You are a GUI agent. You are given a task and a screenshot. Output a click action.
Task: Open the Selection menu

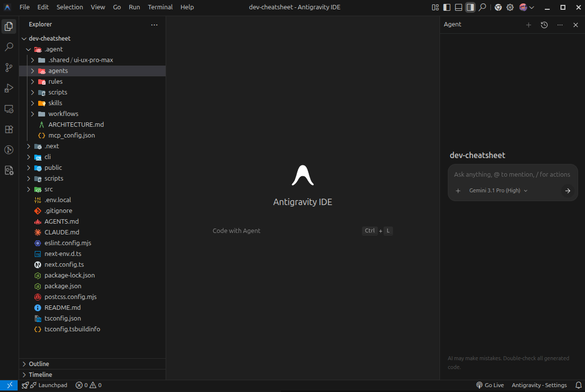click(x=70, y=7)
